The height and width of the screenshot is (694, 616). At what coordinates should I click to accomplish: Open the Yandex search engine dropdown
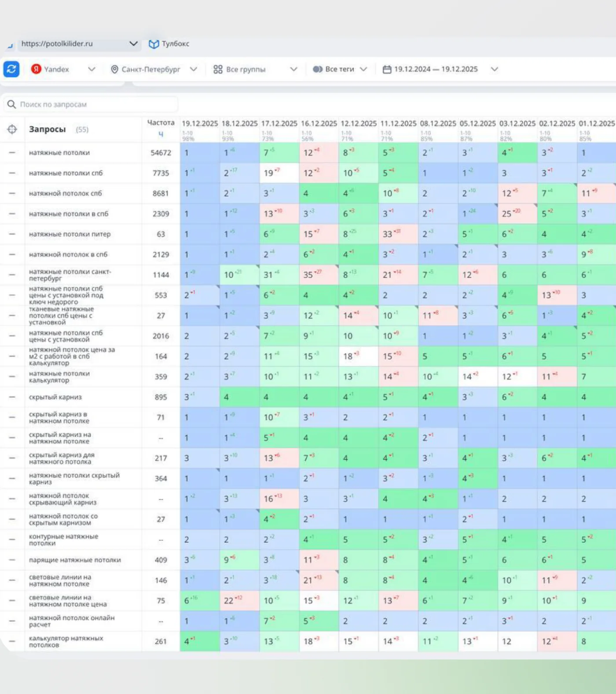click(92, 69)
